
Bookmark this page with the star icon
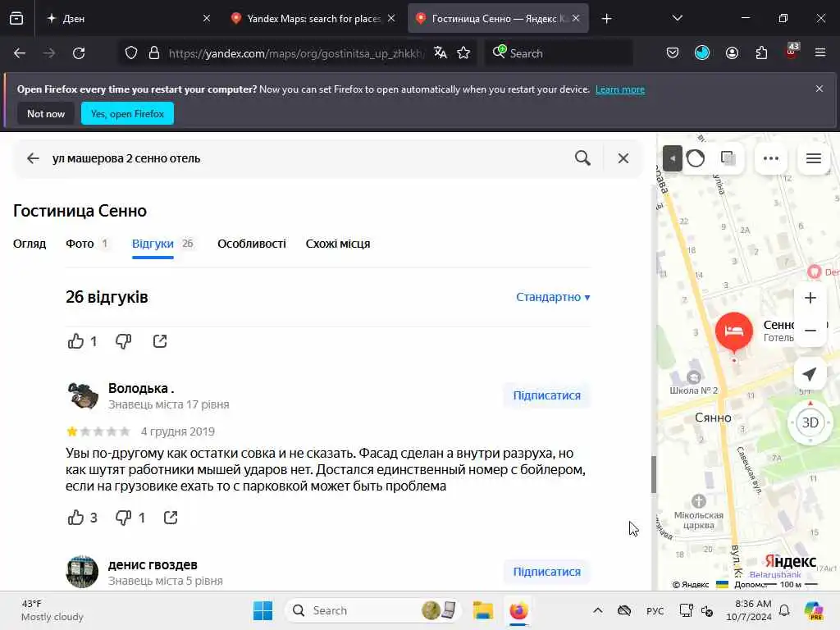(x=464, y=53)
